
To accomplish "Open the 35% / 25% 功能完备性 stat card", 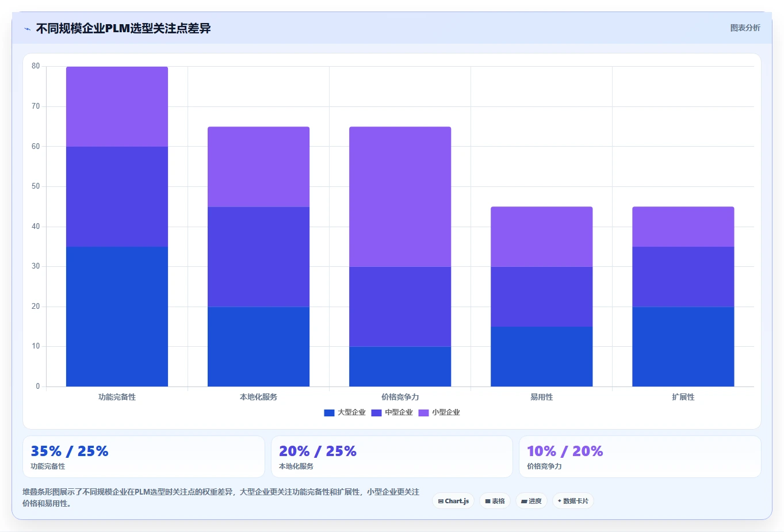I will [144, 457].
